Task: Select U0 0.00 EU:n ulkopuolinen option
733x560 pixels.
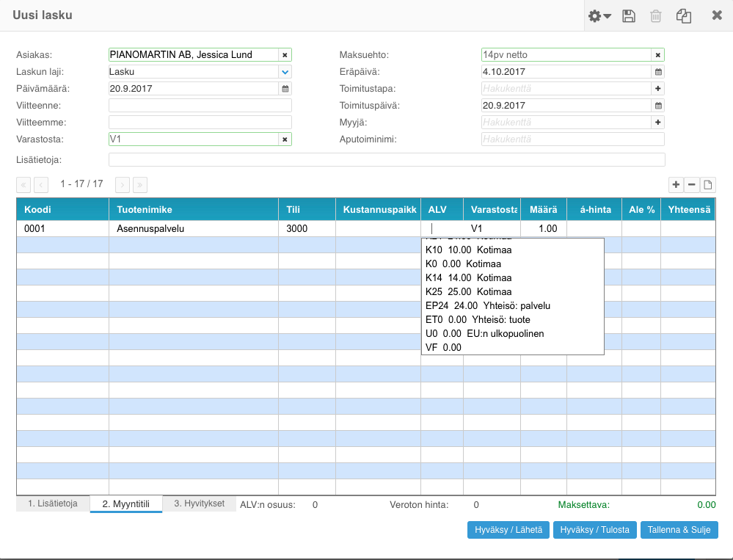Action: coord(512,334)
